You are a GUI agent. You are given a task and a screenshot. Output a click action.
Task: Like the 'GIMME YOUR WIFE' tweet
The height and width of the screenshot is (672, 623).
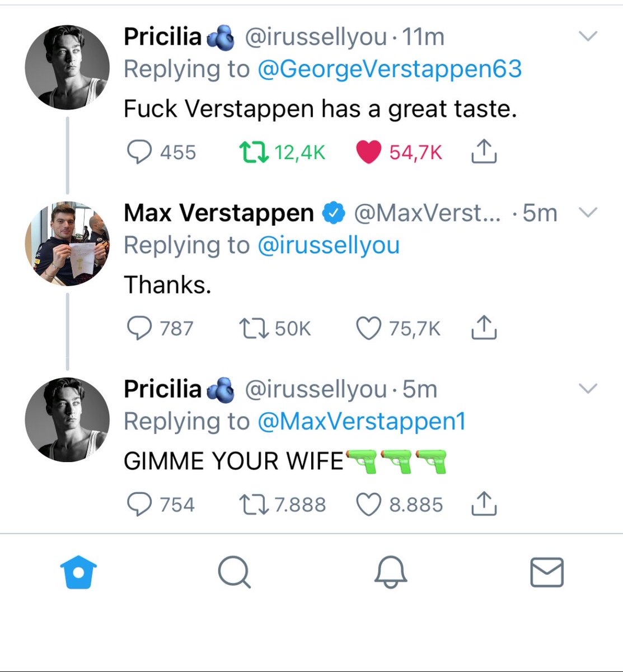point(368,505)
